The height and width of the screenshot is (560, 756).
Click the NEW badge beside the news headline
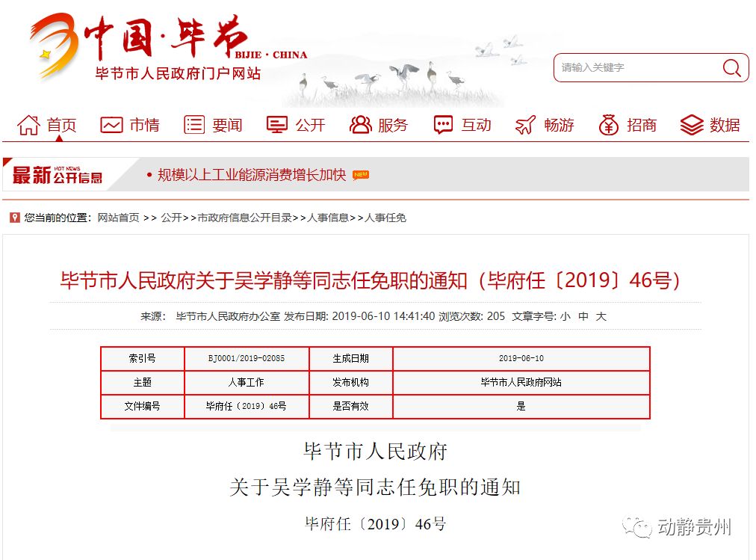[x=361, y=175]
